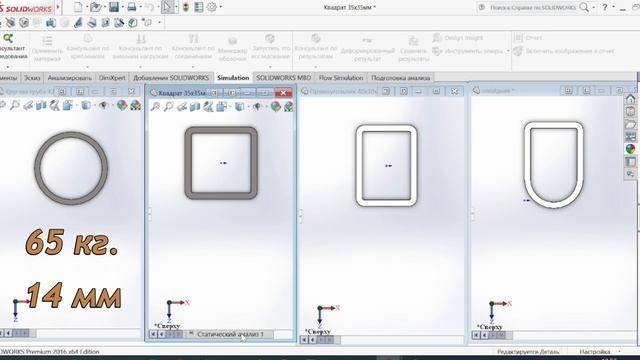Undo the last action with the Undo arrow
This screenshot has height=360, width=640.
tap(149, 7)
